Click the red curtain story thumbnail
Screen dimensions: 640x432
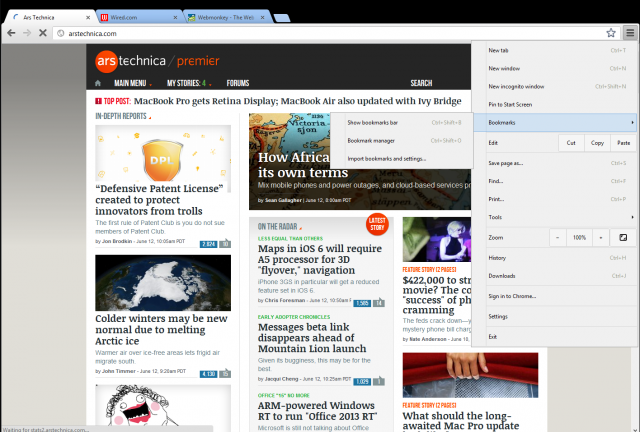pos(470,375)
